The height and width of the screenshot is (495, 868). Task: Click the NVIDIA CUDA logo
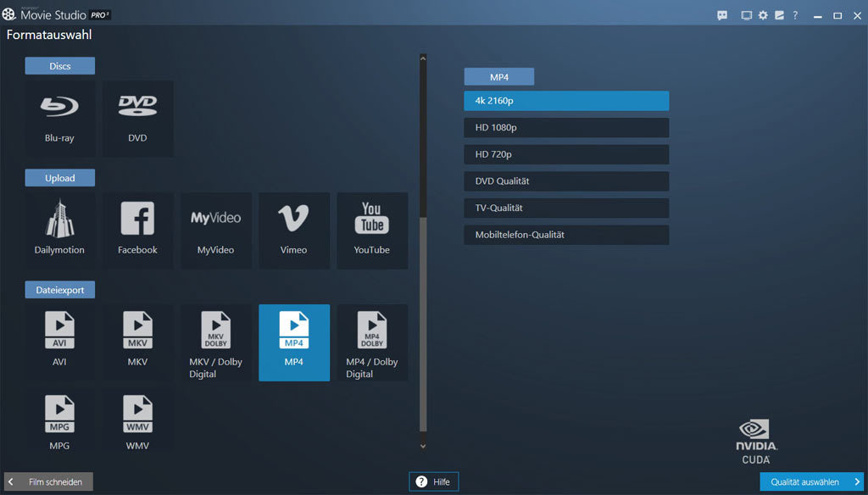[x=756, y=442]
